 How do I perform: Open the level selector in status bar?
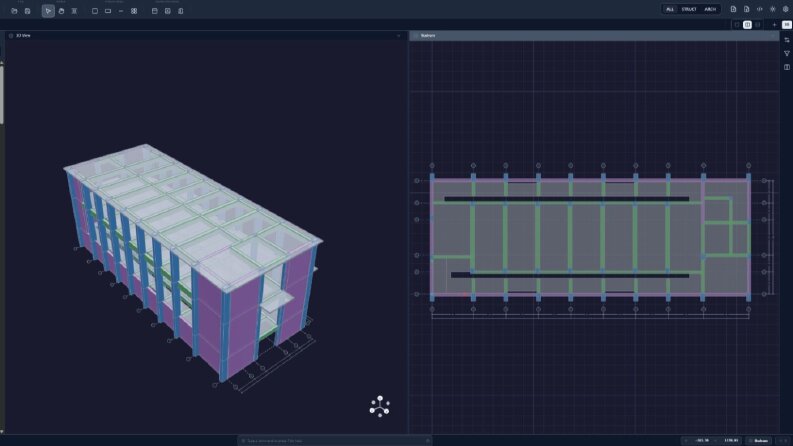(x=759, y=440)
